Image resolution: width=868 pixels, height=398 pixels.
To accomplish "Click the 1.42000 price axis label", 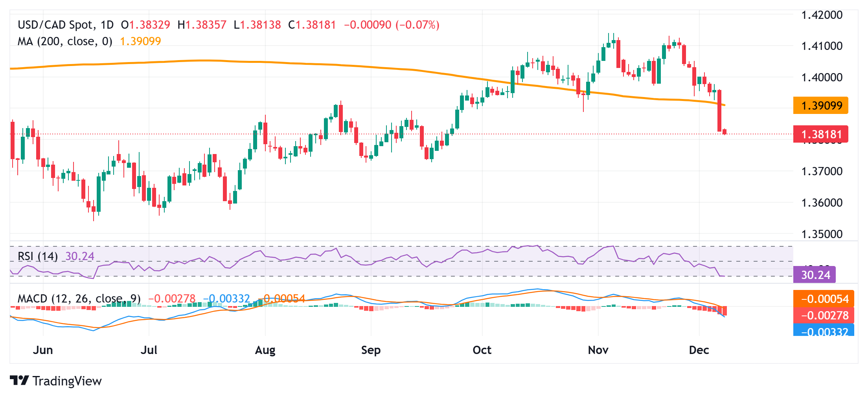I will [x=822, y=15].
